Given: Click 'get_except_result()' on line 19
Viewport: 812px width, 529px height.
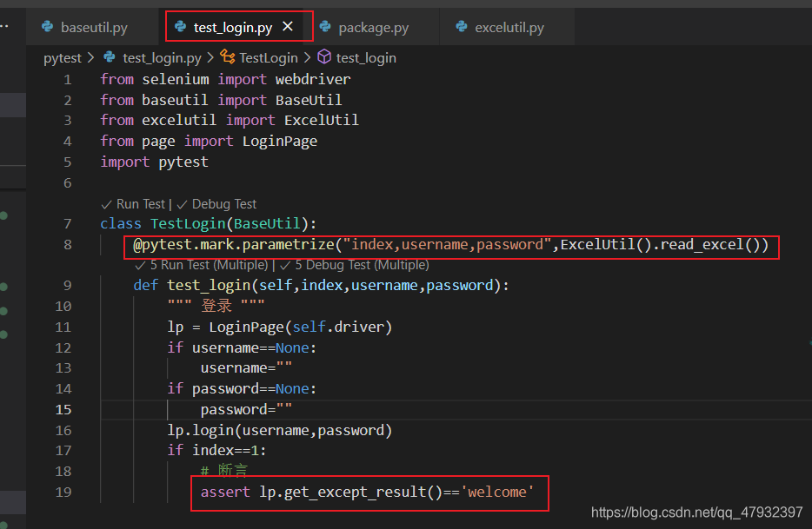Looking at the screenshot, I should coord(363,492).
